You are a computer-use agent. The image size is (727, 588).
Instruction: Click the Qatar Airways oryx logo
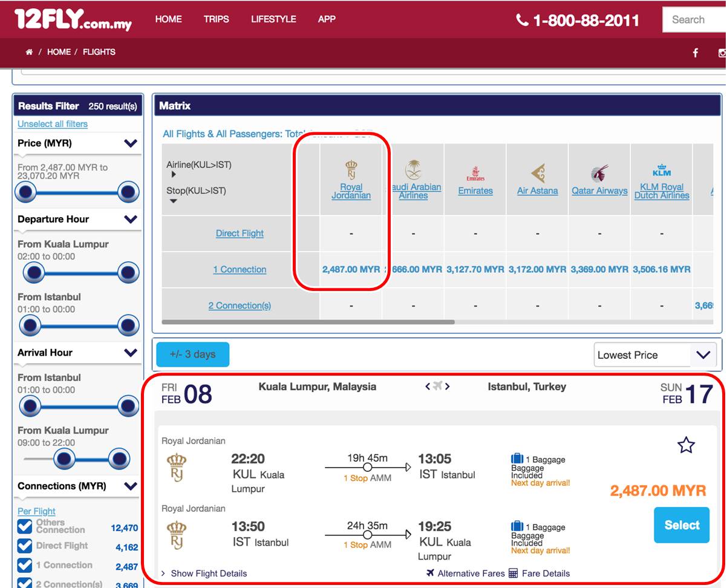[599, 174]
